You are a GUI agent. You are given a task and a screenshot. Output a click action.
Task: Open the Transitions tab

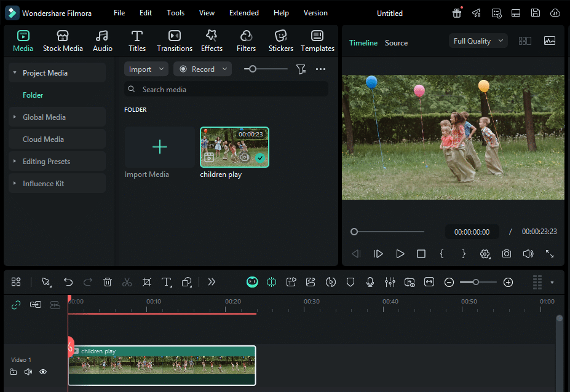[175, 41]
